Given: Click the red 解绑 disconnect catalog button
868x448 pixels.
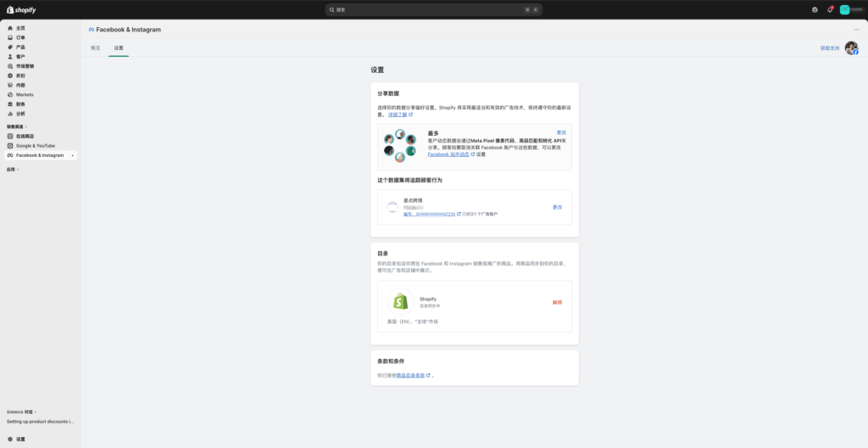Looking at the screenshot, I should pyautogui.click(x=558, y=303).
